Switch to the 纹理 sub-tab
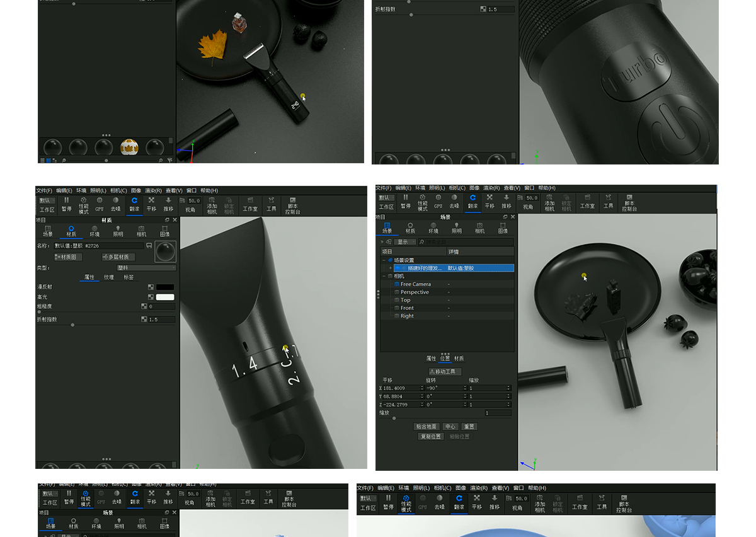The image size is (756, 537). pos(109,277)
